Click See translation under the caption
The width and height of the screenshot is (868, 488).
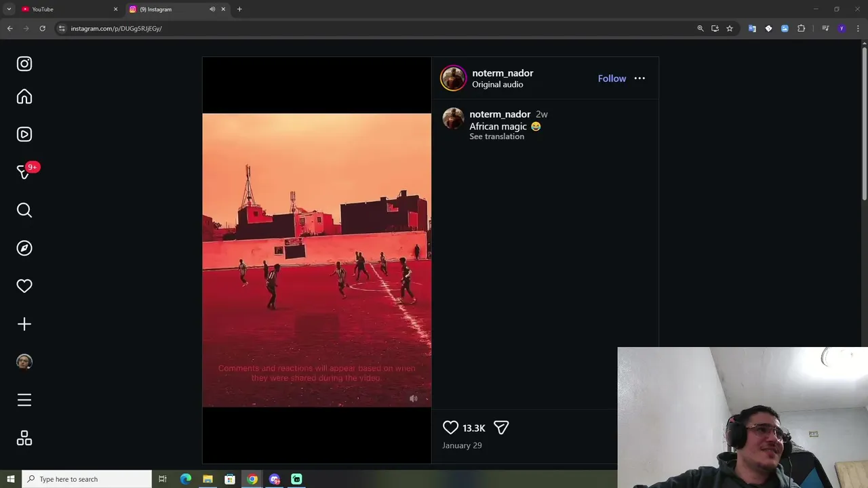pyautogui.click(x=496, y=136)
